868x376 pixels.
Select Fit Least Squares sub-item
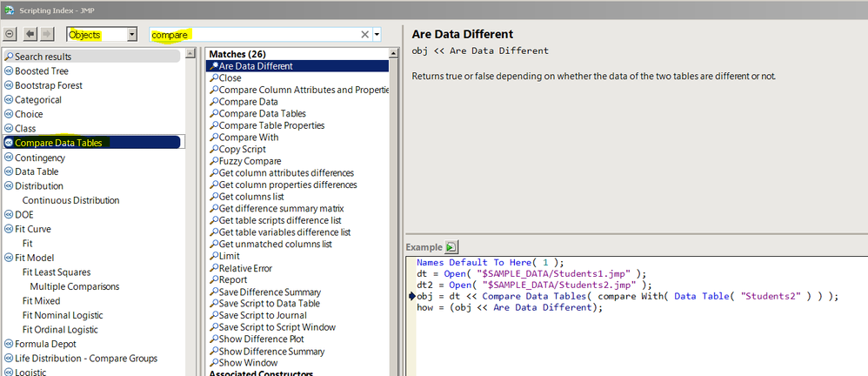pos(57,272)
